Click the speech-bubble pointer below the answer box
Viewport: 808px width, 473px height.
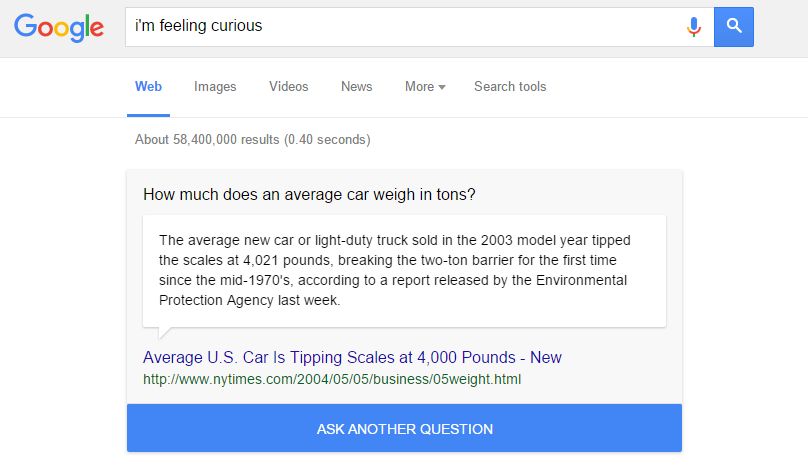point(164,332)
